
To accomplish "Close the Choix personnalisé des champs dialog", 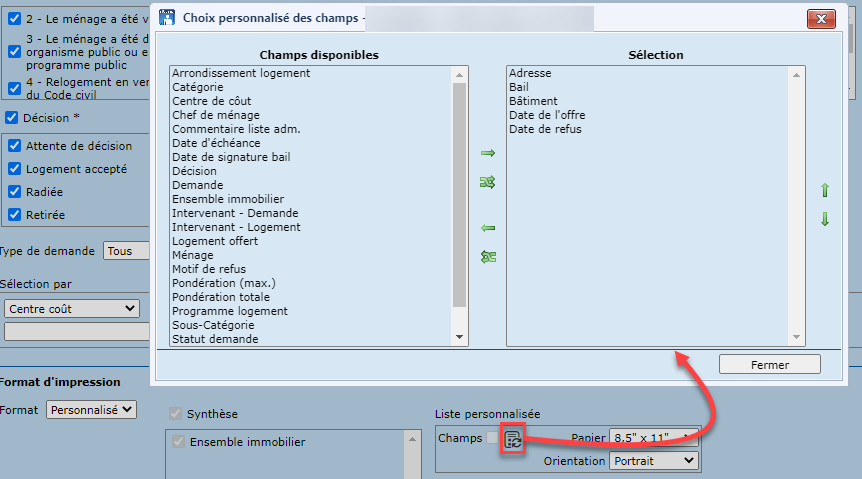I will coord(821,19).
